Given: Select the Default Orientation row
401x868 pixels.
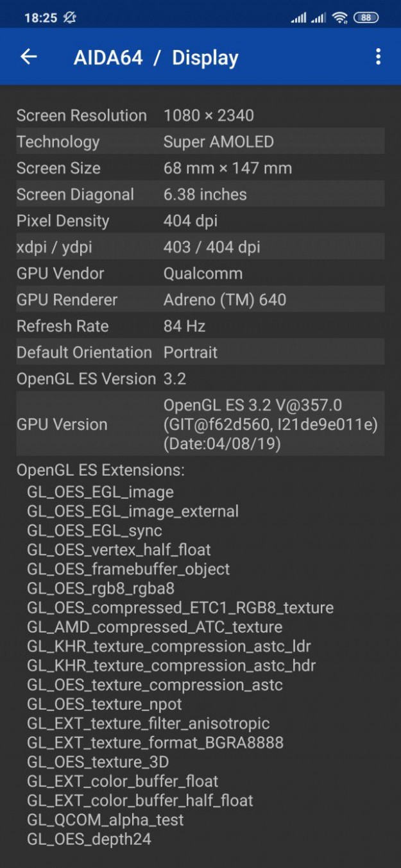Looking at the screenshot, I should [x=200, y=352].
